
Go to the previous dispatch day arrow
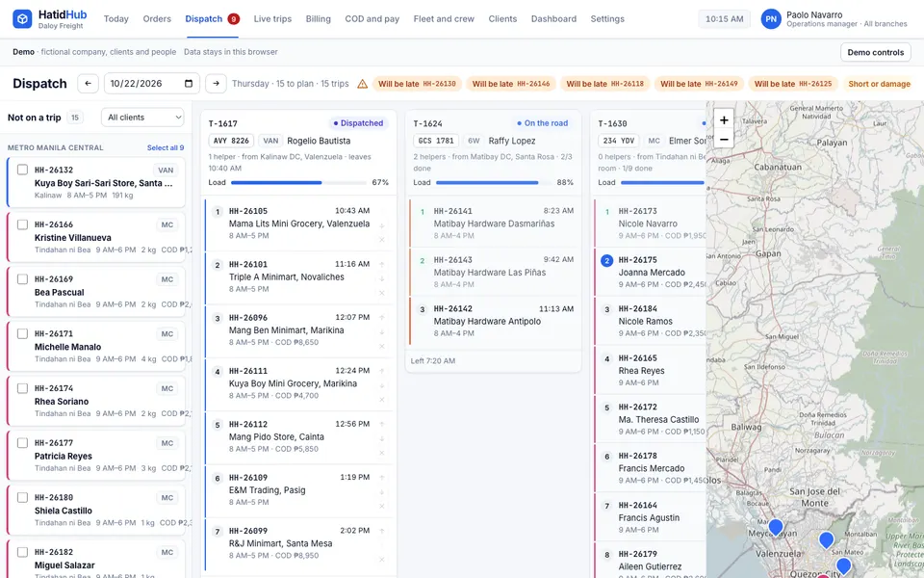pos(88,83)
